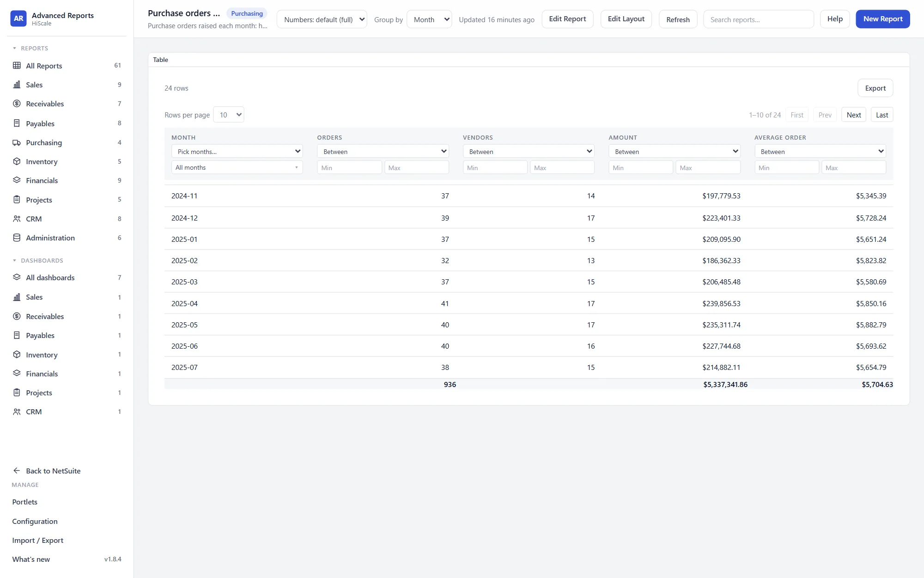
Task: Go to the Next page of rows
Action: pyautogui.click(x=854, y=115)
